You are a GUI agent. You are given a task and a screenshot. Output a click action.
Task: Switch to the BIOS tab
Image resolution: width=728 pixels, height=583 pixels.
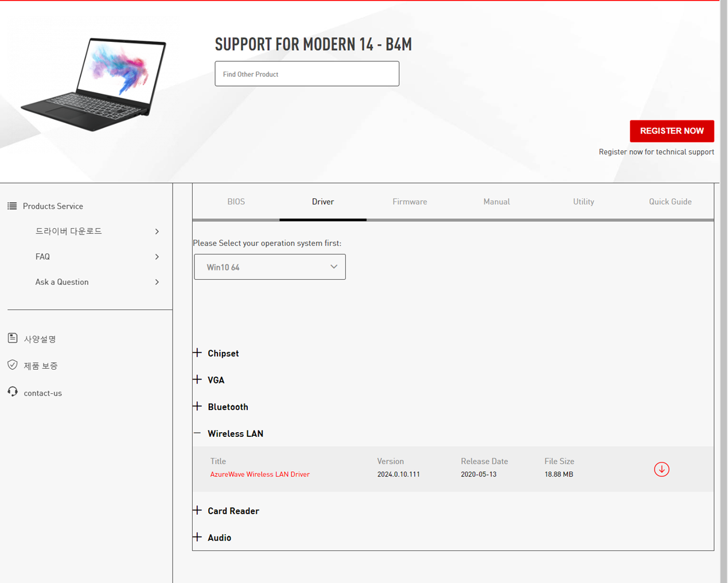tap(236, 202)
